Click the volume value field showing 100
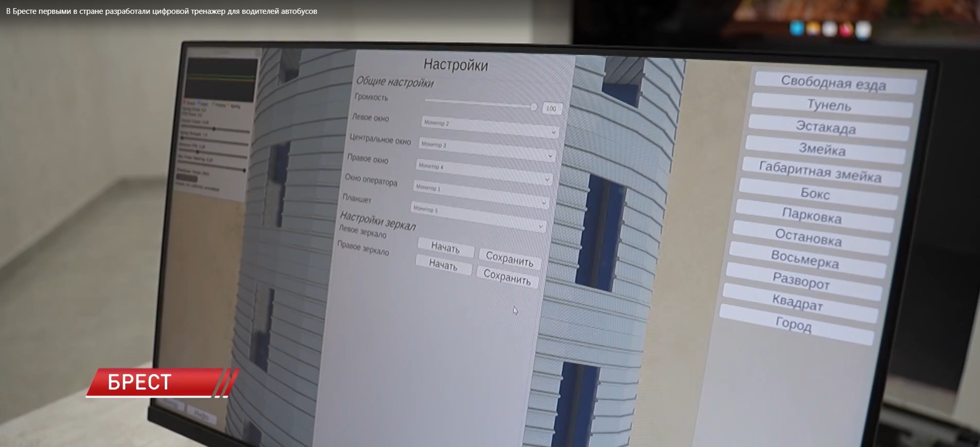 [551, 108]
